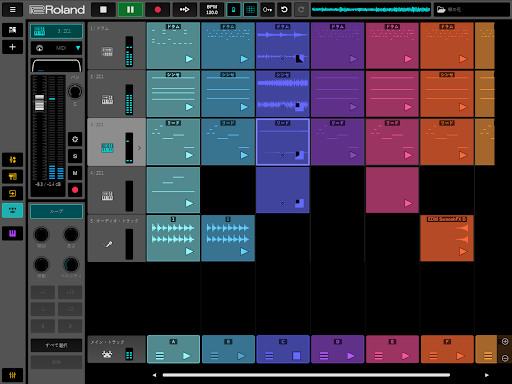
Task: Select track 1 drum instrument icon
Action: coord(107,51)
